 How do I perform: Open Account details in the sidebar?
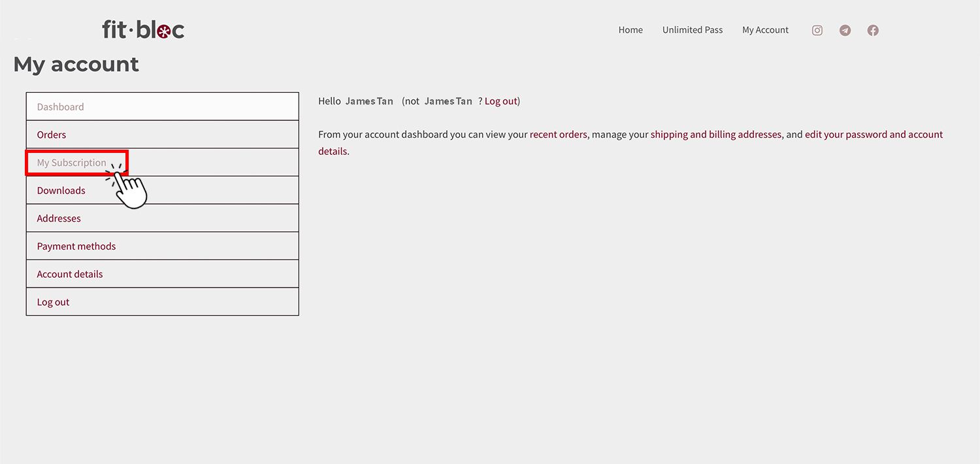(70, 274)
